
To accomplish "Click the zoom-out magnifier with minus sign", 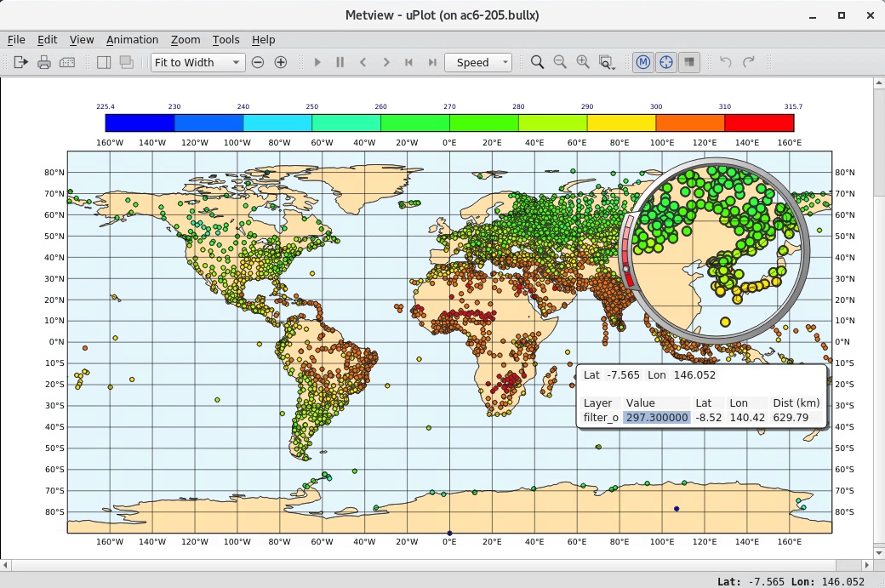I will 560,62.
